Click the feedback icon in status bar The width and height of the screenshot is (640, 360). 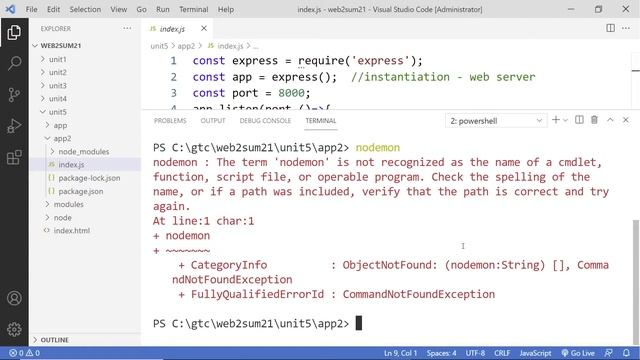point(609,353)
